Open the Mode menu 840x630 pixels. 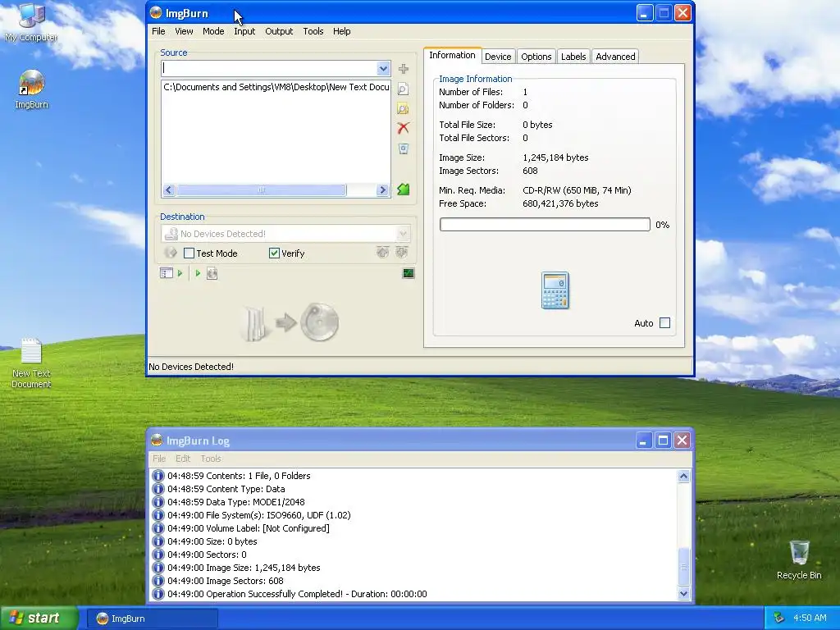coord(213,31)
